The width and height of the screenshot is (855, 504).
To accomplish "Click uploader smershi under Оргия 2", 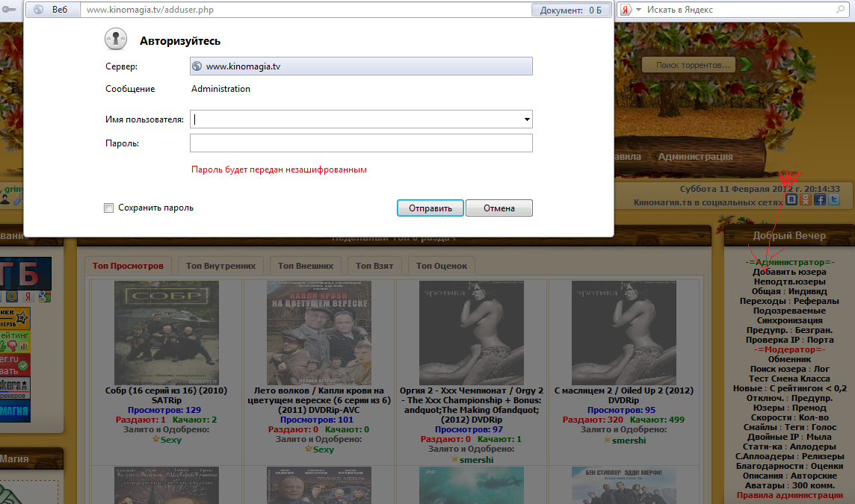I will tap(476, 460).
